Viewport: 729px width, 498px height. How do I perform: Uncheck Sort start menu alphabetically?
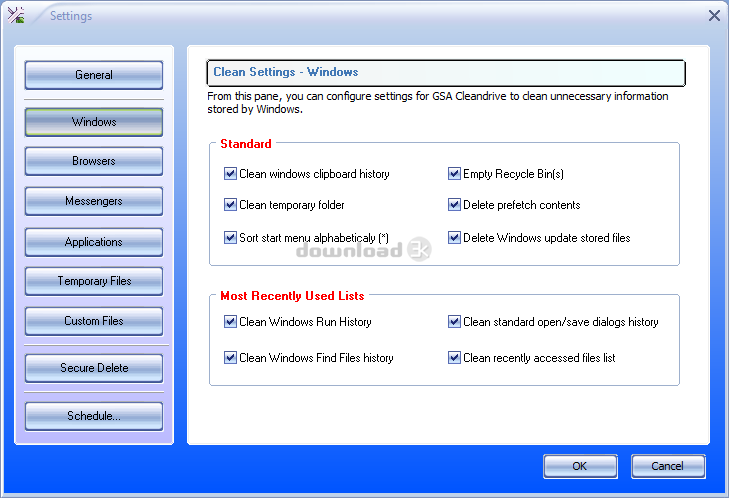[231, 238]
